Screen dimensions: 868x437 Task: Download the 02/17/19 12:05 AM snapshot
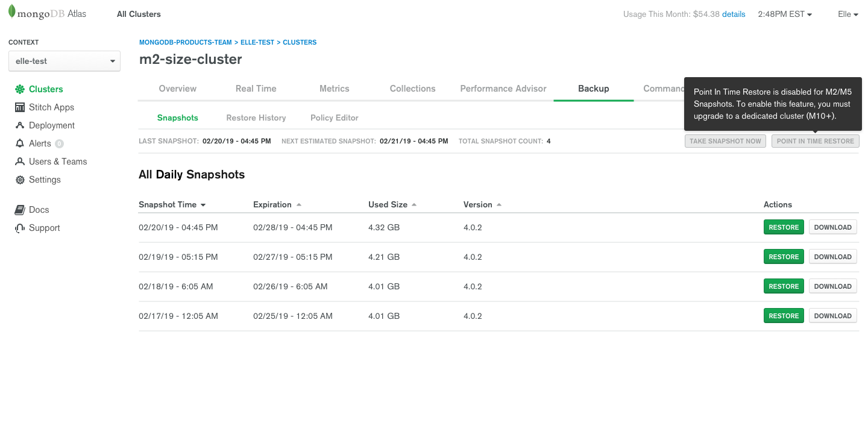pos(833,316)
